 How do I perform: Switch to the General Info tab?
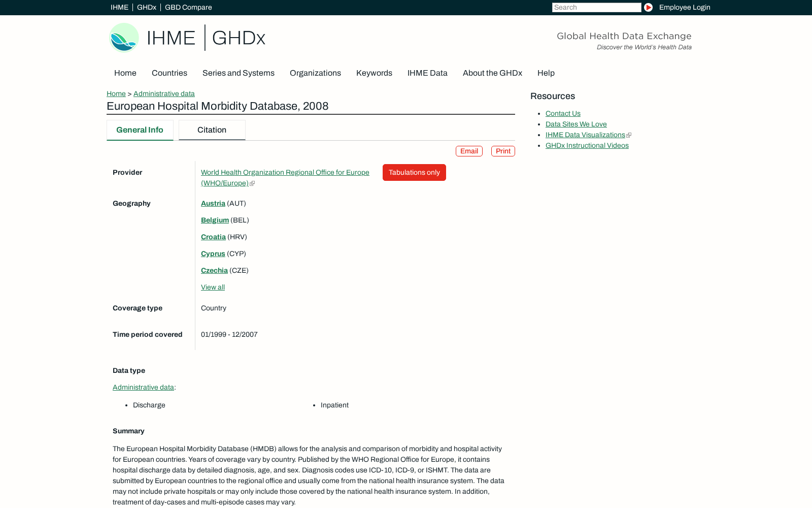(x=140, y=130)
